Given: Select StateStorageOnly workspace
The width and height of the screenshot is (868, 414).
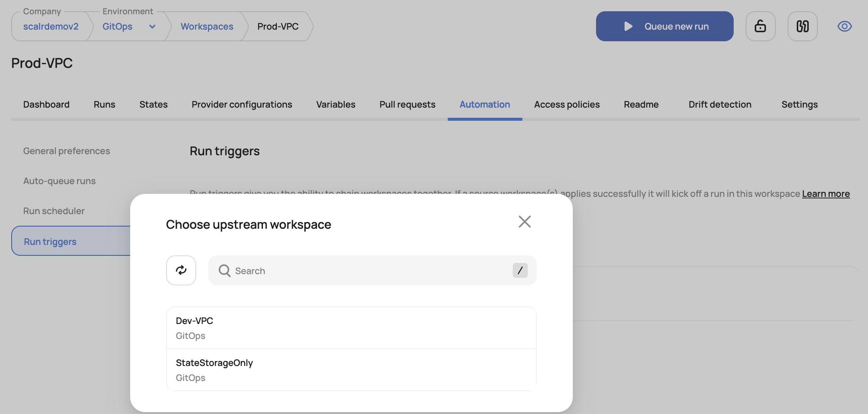Looking at the screenshot, I should pyautogui.click(x=351, y=370).
